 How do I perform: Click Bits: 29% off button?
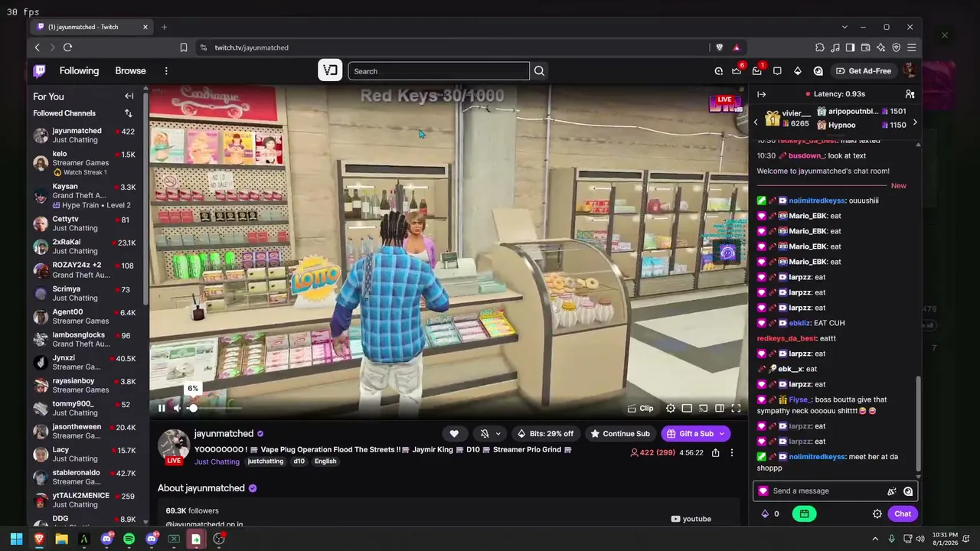point(546,434)
